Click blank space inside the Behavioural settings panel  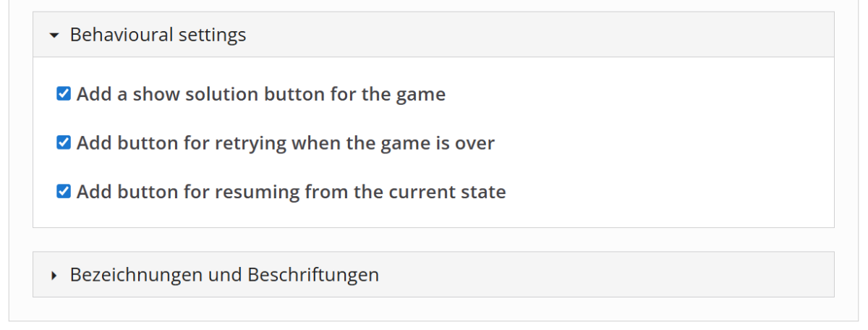651,145
